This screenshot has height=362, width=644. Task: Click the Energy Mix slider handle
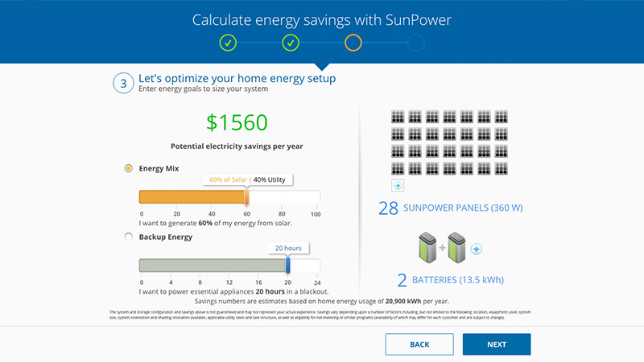pos(246,197)
